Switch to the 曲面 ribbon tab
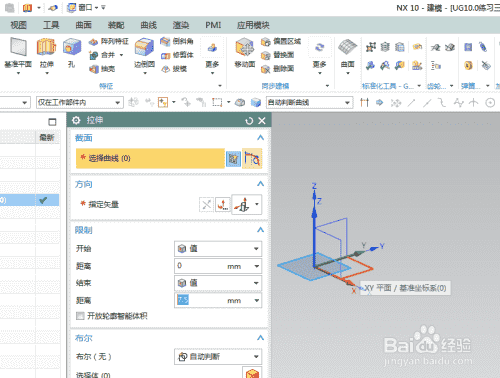The image size is (500, 378). [83, 25]
